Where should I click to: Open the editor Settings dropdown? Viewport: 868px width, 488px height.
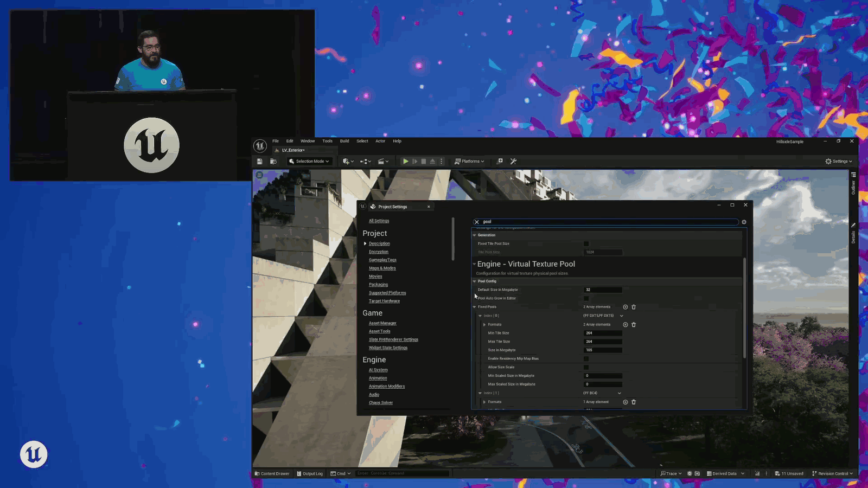[839, 161]
